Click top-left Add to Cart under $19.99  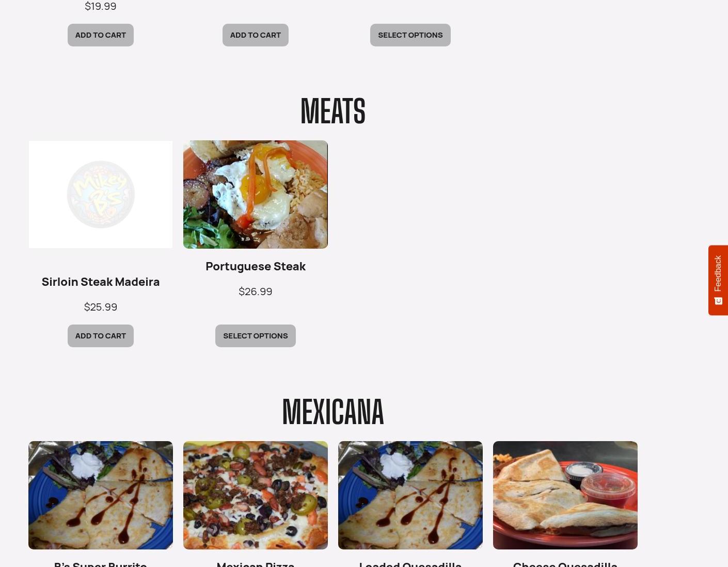click(x=101, y=35)
